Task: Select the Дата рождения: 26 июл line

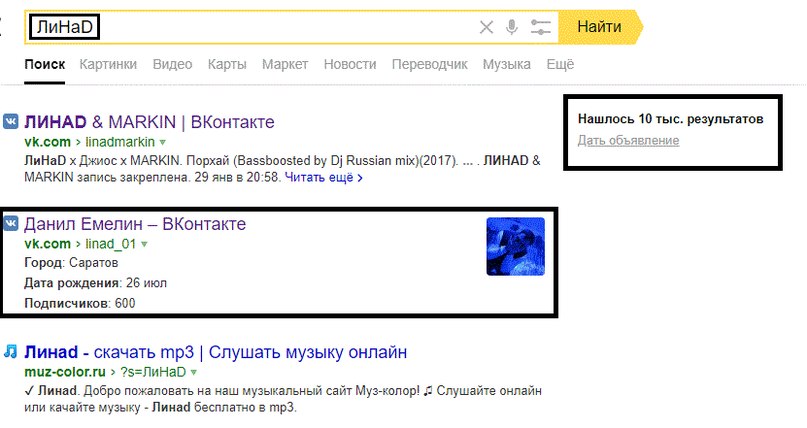Action: pyautogui.click(x=95, y=283)
